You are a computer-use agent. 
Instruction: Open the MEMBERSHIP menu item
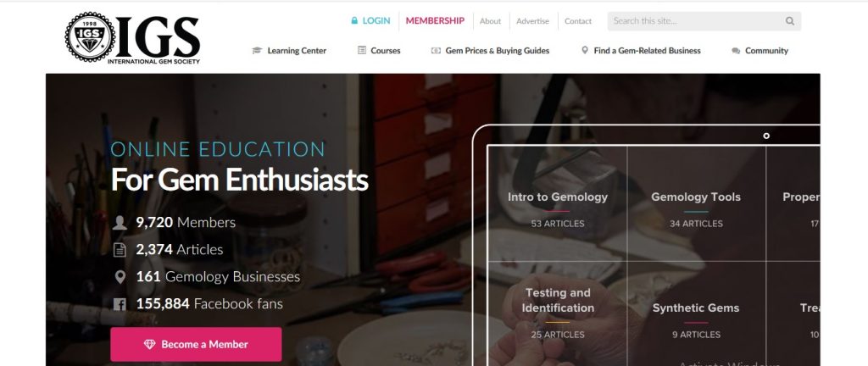pos(435,21)
